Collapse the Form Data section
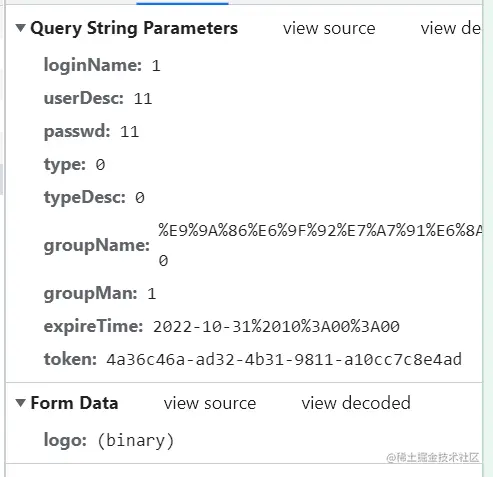The height and width of the screenshot is (477, 493). (21, 403)
